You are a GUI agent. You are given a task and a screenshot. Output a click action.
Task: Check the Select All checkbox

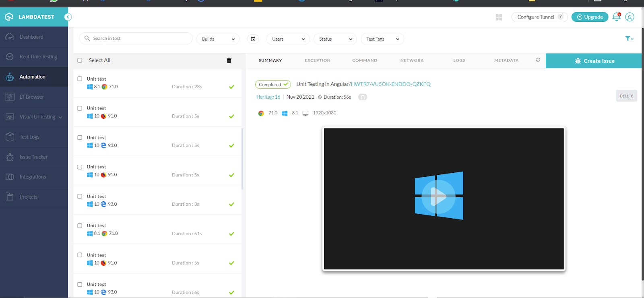80,60
